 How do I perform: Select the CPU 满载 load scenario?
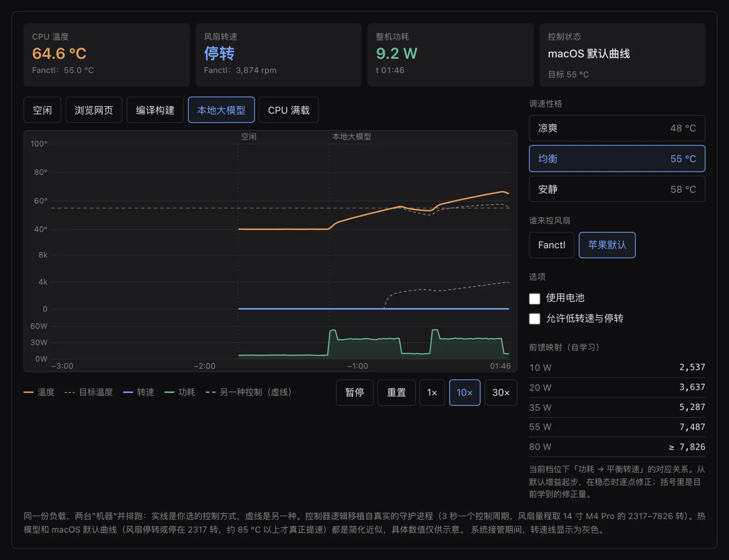tap(288, 110)
